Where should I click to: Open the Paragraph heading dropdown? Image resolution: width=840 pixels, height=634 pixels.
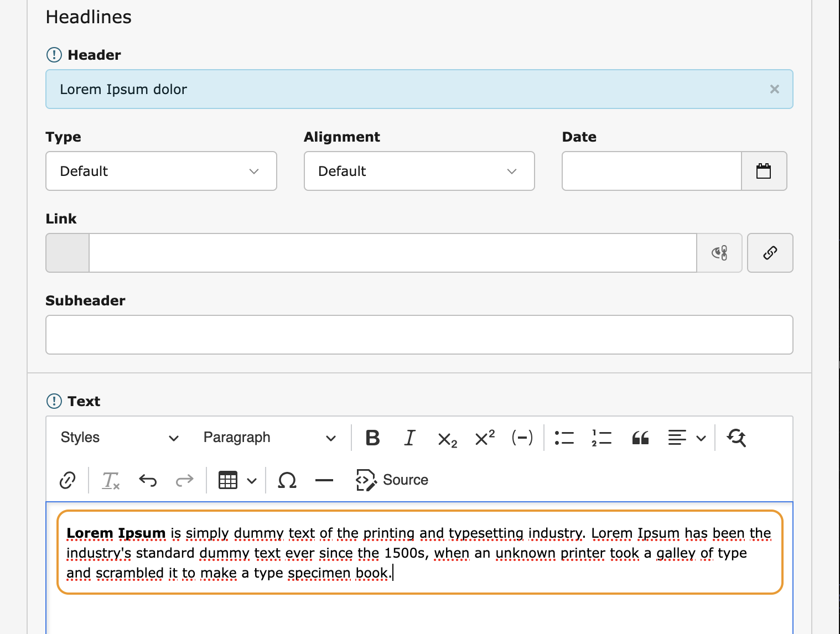(269, 438)
